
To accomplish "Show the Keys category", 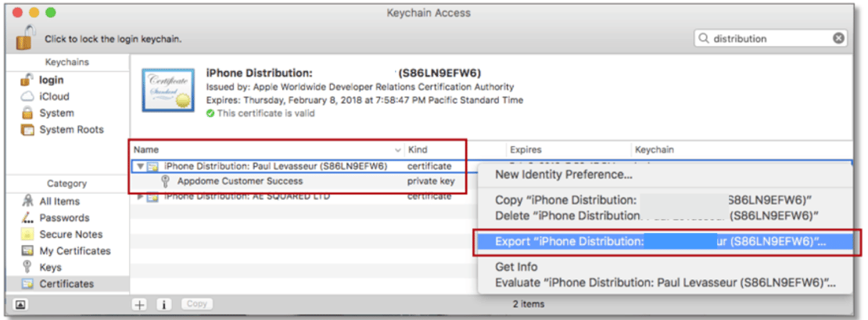I will pyautogui.click(x=50, y=268).
